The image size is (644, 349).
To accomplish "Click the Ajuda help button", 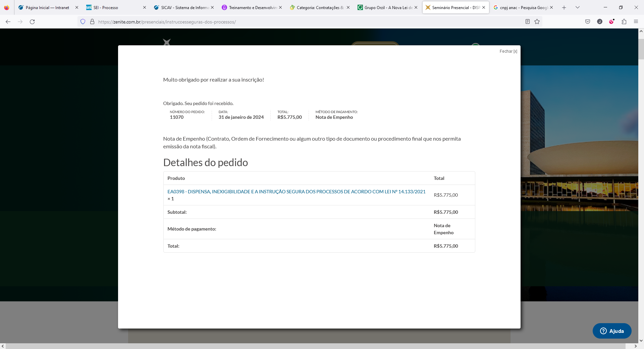I will 612,331.
